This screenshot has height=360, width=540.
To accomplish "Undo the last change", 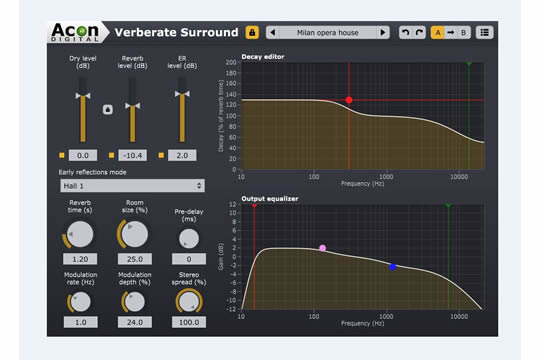I will (x=406, y=32).
